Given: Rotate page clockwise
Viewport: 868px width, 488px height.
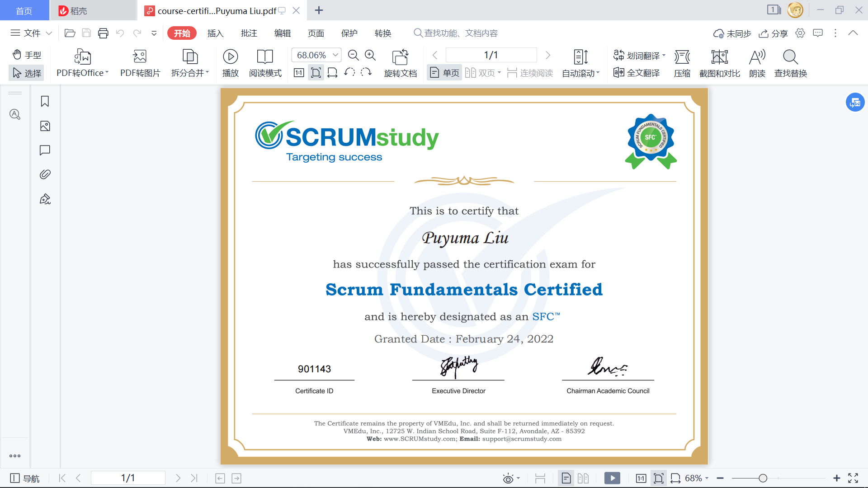Looking at the screenshot, I should 366,72.
